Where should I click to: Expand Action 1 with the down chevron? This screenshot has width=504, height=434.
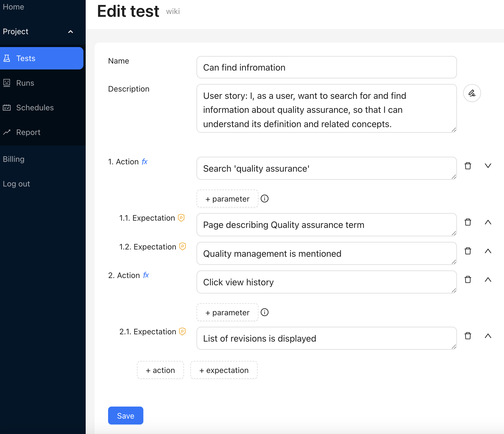[488, 165]
